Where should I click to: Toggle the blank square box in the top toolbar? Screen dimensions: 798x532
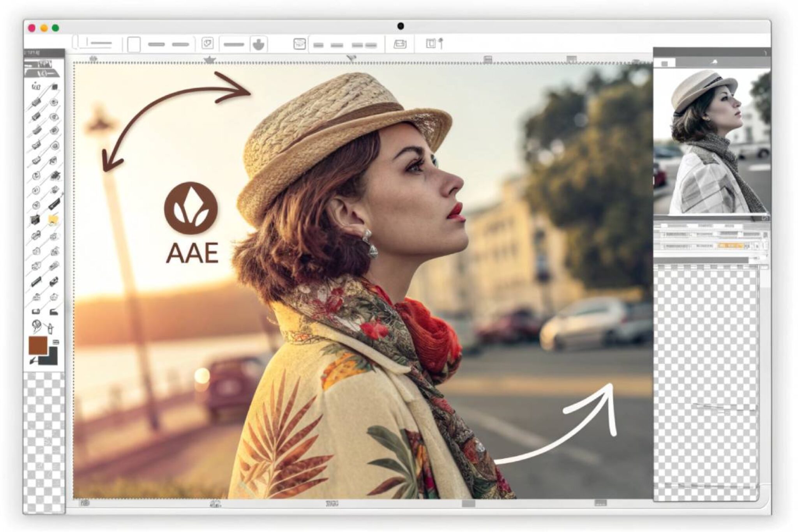point(134,44)
